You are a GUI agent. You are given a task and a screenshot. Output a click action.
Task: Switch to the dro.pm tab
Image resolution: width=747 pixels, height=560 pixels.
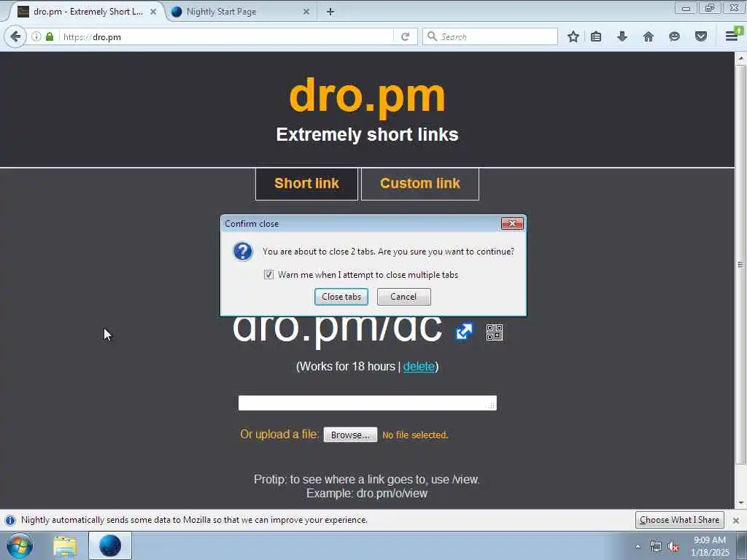[88, 12]
